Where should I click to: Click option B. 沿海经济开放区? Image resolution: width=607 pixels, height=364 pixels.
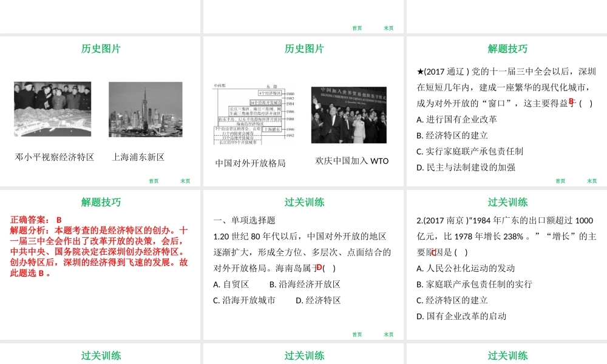(x=305, y=285)
